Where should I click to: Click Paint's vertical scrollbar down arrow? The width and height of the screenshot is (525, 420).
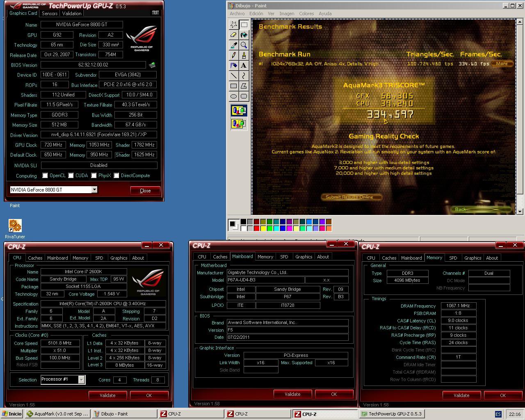(520, 212)
